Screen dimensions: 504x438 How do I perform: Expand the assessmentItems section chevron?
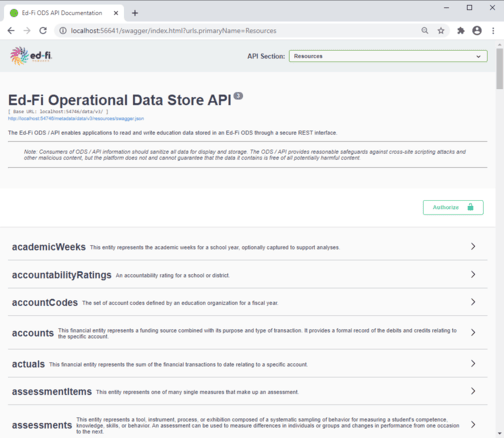(473, 391)
